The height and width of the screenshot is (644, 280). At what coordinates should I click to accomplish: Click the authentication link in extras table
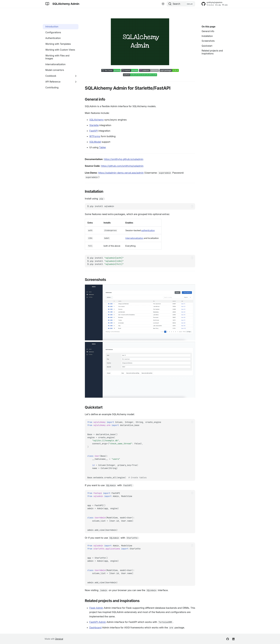(148, 230)
